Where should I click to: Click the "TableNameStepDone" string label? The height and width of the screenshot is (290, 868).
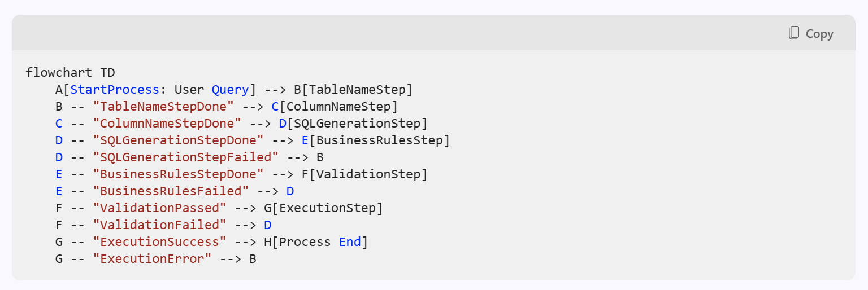click(x=163, y=106)
